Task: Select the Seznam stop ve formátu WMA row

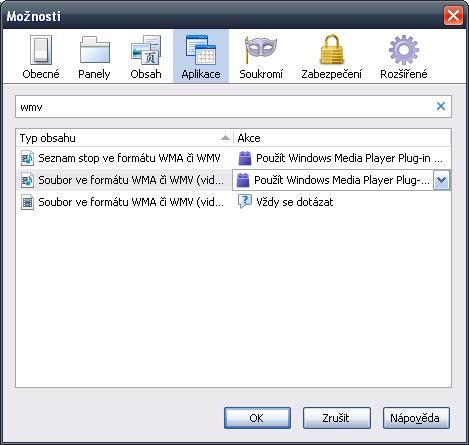Action: point(233,158)
